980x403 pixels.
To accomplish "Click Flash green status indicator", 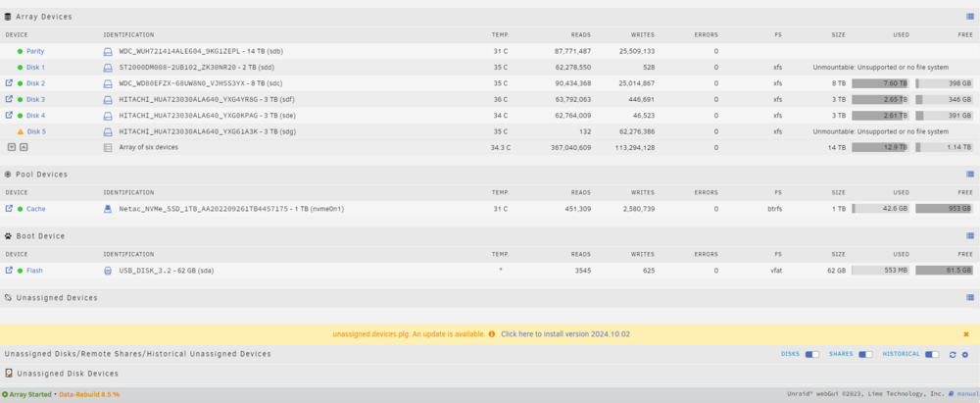I will [20, 271].
